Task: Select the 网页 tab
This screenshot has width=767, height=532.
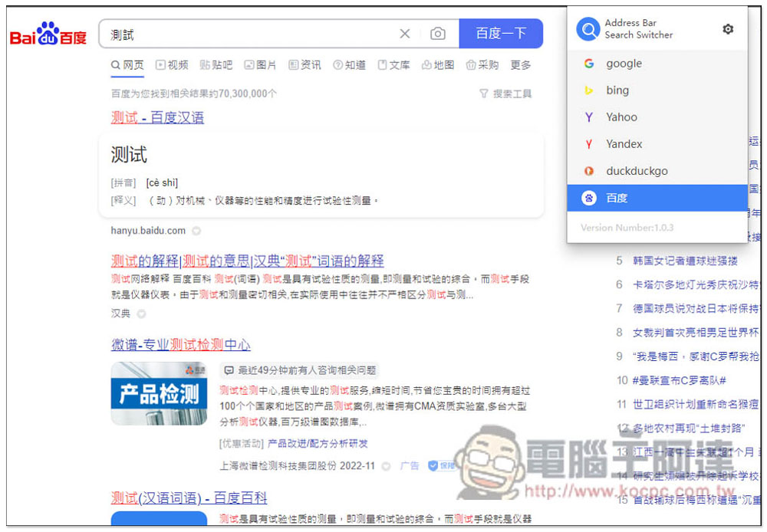Action: pyautogui.click(x=127, y=65)
